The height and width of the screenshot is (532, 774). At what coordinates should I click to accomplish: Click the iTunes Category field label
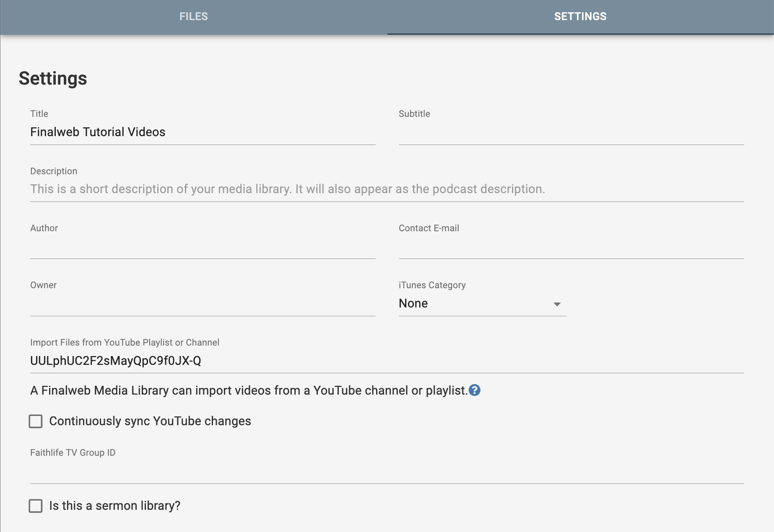(432, 285)
